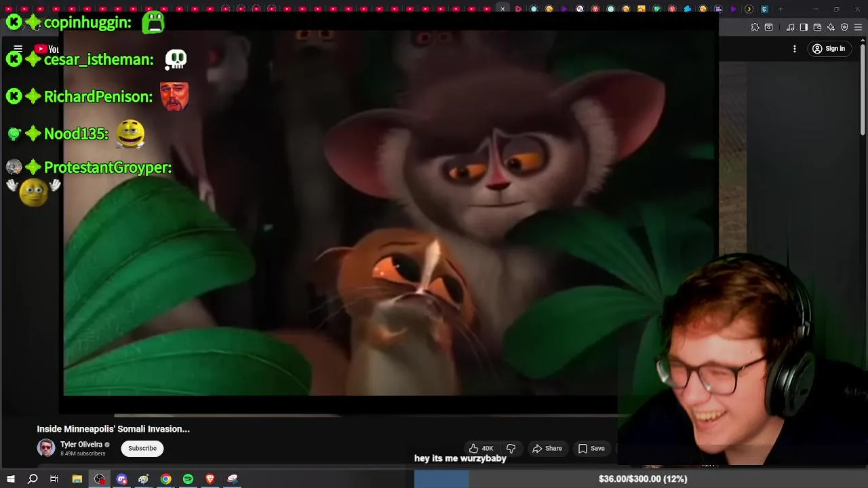The image size is (868, 488).
Task: Open Google Chrome from the taskbar
Action: 165,479
